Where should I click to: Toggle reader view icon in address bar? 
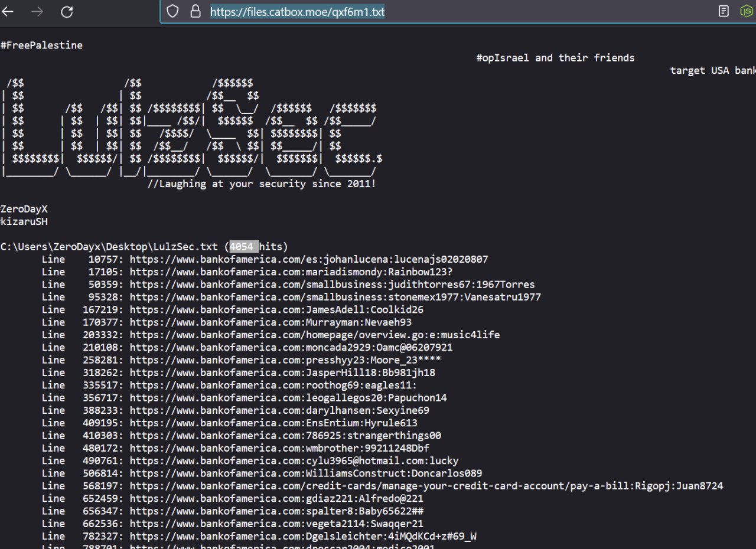click(723, 11)
